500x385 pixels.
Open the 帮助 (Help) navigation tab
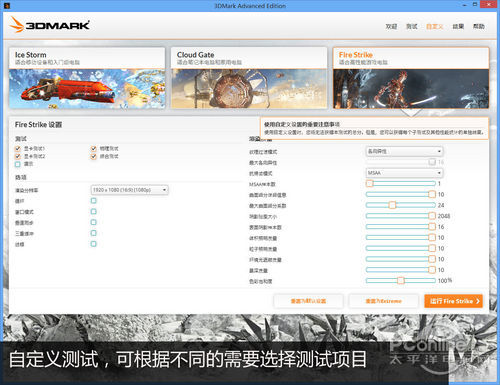(x=479, y=26)
